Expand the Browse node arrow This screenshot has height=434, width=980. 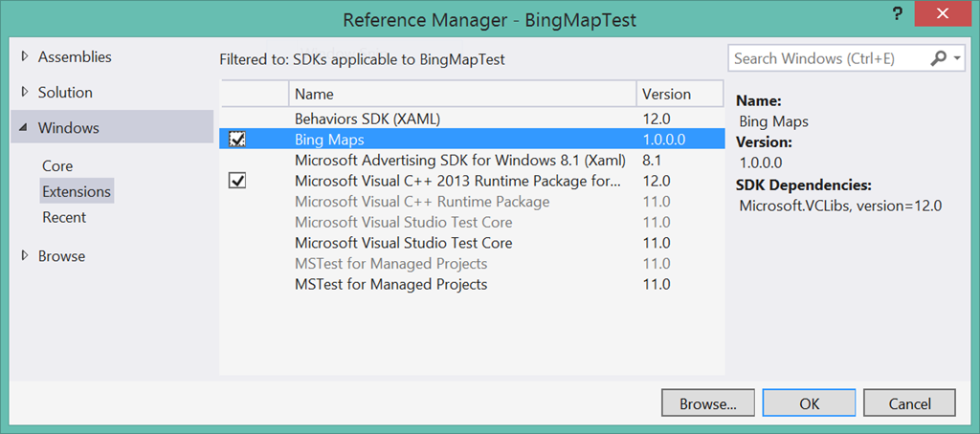click(25, 256)
